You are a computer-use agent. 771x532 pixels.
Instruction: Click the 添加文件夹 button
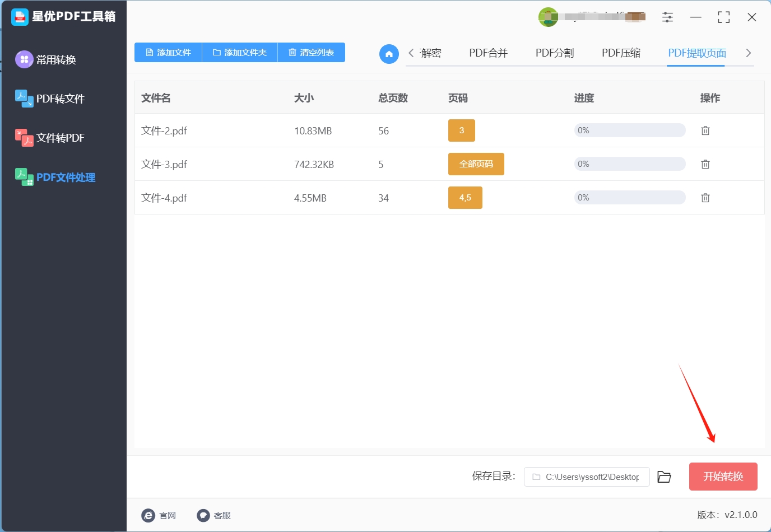point(240,52)
